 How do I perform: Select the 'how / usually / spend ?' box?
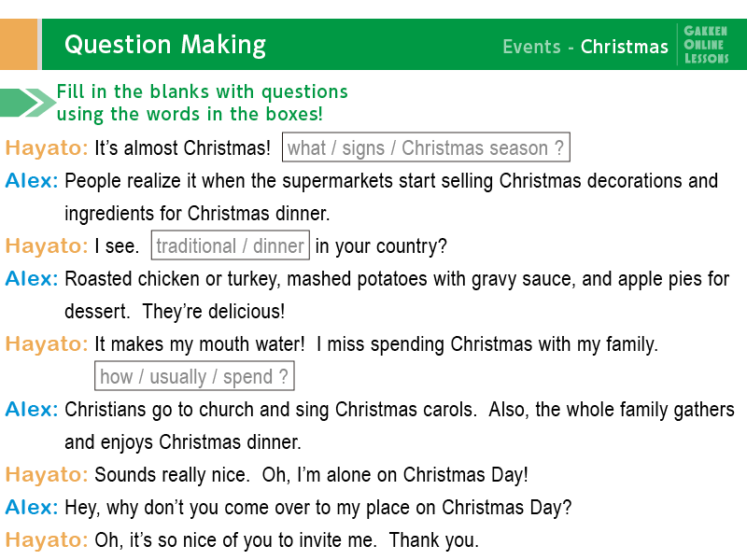point(194,376)
